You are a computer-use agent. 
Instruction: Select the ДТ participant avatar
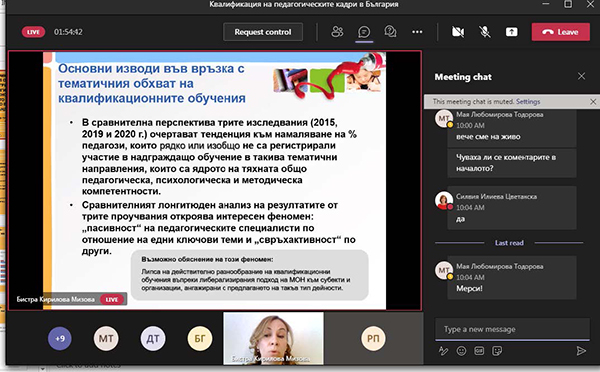coord(153,338)
